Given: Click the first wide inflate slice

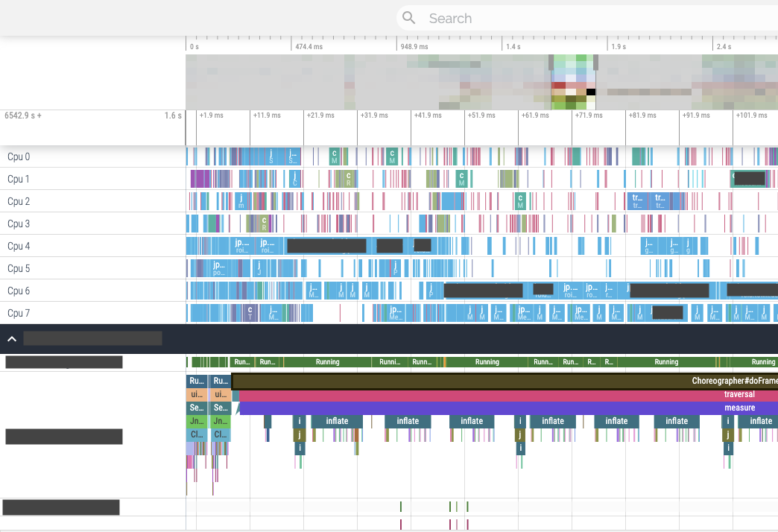Looking at the screenshot, I should pos(337,421).
